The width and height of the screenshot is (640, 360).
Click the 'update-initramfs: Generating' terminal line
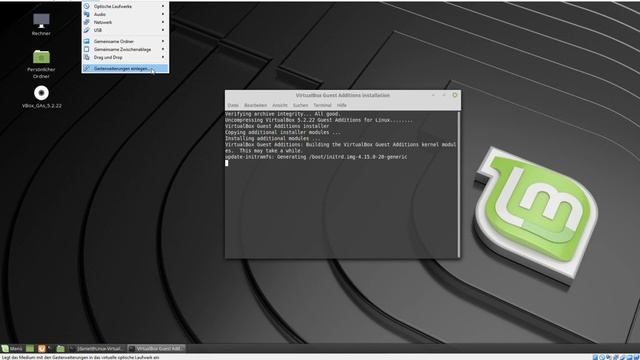[x=316, y=157]
